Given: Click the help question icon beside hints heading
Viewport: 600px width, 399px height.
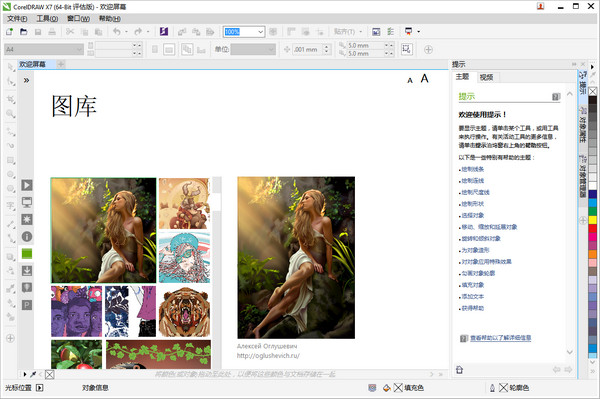Looking at the screenshot, I should coord(556,97).
